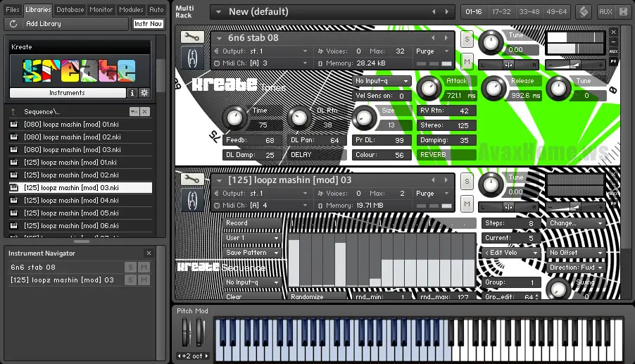Click the script icon on loopz mashin 03
Image resolution: width=635 pixels, height=364 pixels.
click(192, 201)
